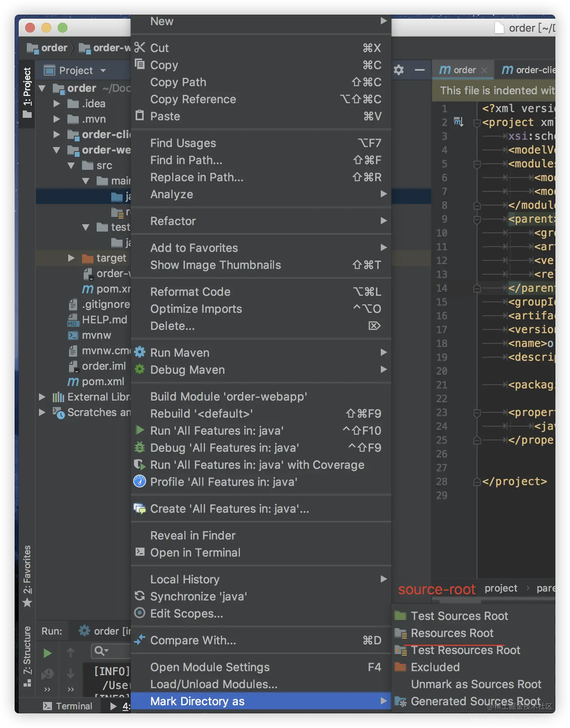Fold the modules tag on line 5

(x=477, y=164)
